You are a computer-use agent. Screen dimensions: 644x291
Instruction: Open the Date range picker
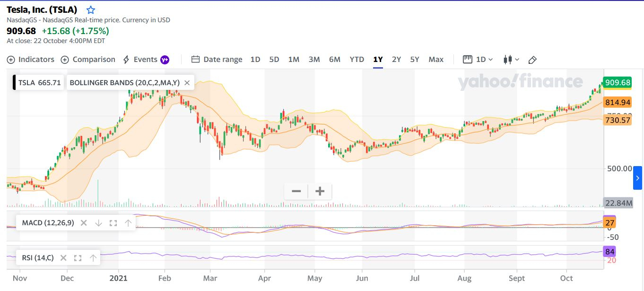pyautogui.click(x=217, y=60)
